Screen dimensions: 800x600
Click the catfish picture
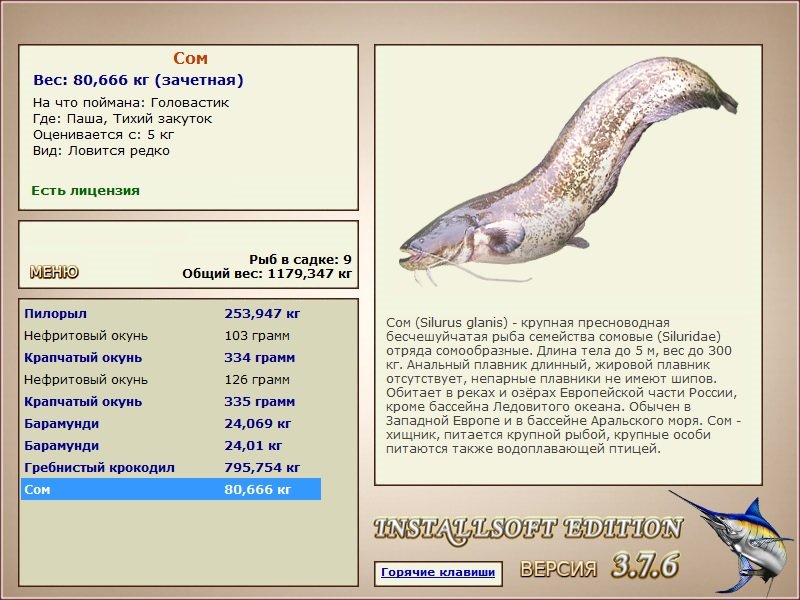pos(568,171)
